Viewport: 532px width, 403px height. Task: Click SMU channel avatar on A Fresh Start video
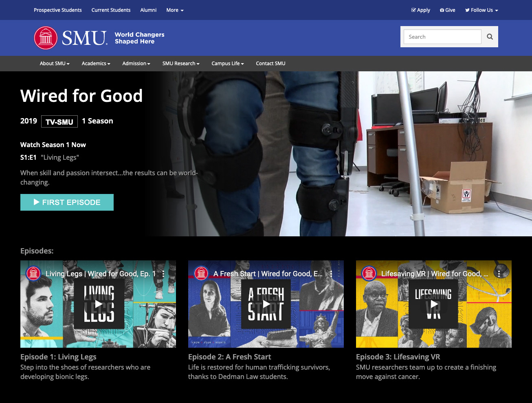(x=202, y=274)
